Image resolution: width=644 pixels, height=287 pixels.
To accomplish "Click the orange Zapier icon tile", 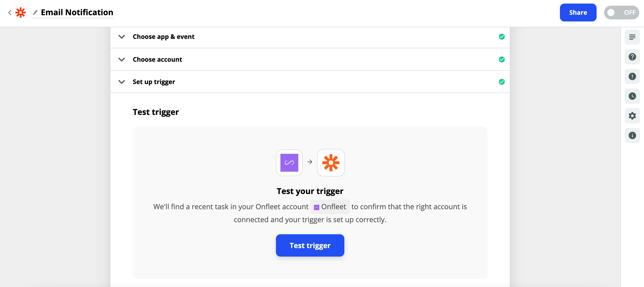I will 331,163.
